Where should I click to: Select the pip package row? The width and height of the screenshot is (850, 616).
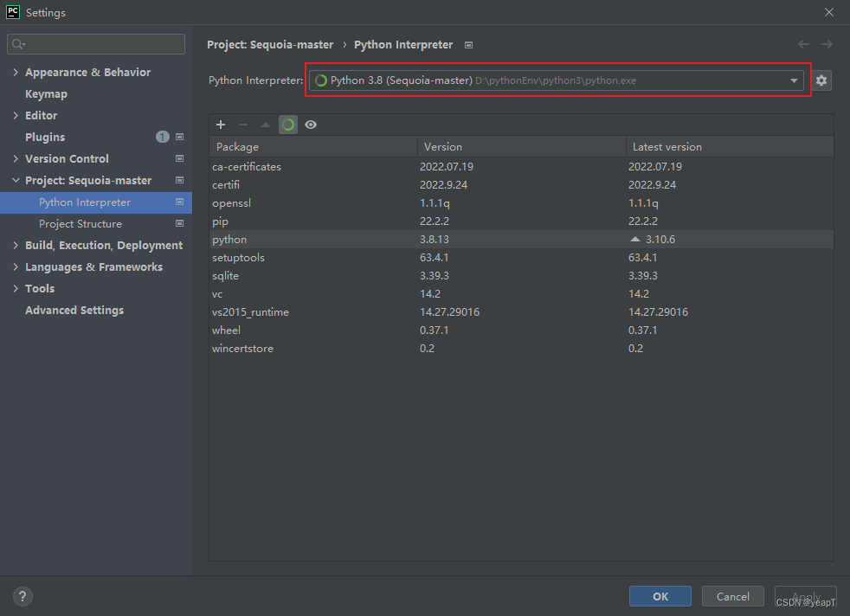click(521, 221)
